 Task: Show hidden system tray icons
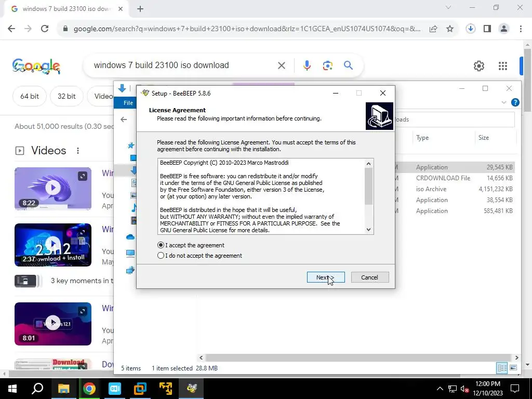(x=440, y=389)
